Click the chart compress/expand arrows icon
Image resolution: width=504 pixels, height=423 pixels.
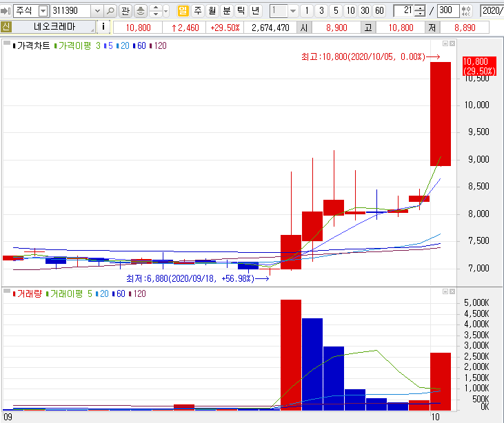pos(466,11)
